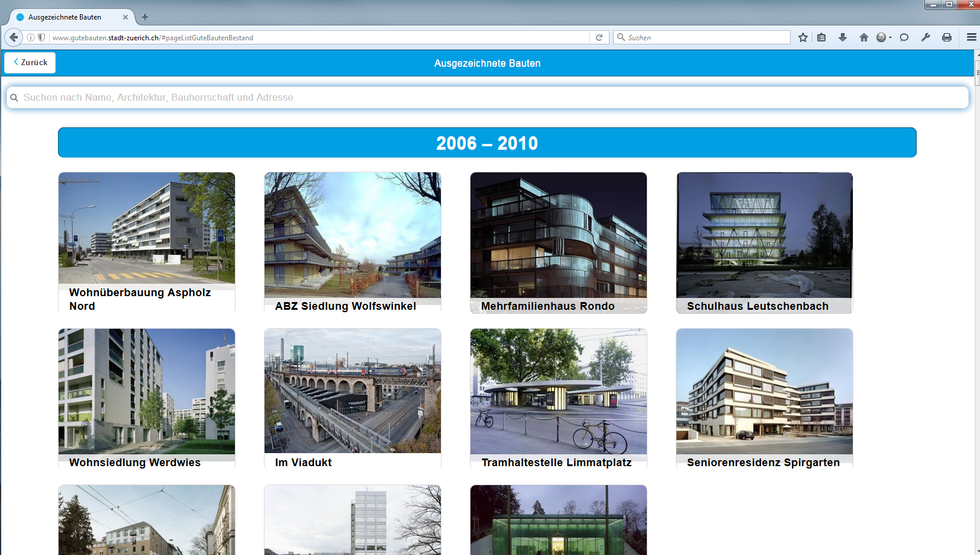Image resolution: width=980 pixels, height=555 pixels.
Task: Click the ABZ Siedlung Wolfswinkel title
Action: point(346,306)
